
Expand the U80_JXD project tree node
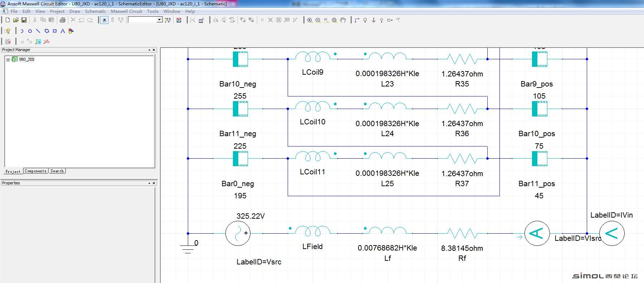coord(8,60)
